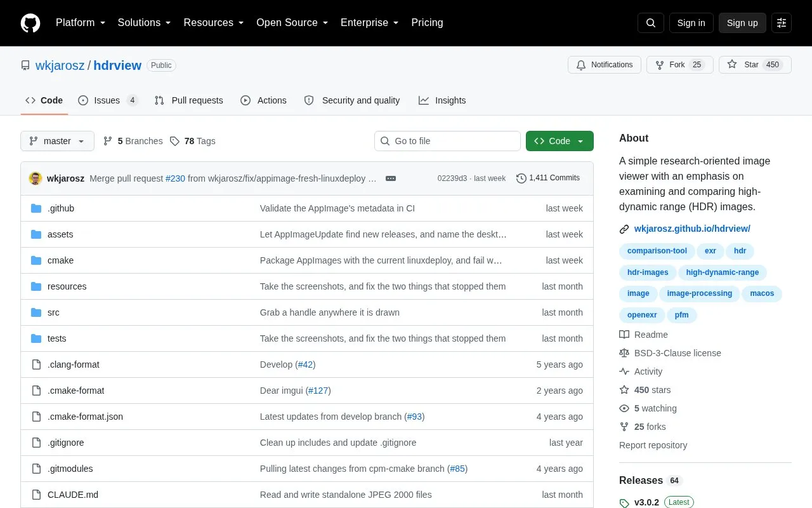This screenshot has height=508, width=812.
Task: Click the link icon beside website URL
Action: tap(624, 229)
